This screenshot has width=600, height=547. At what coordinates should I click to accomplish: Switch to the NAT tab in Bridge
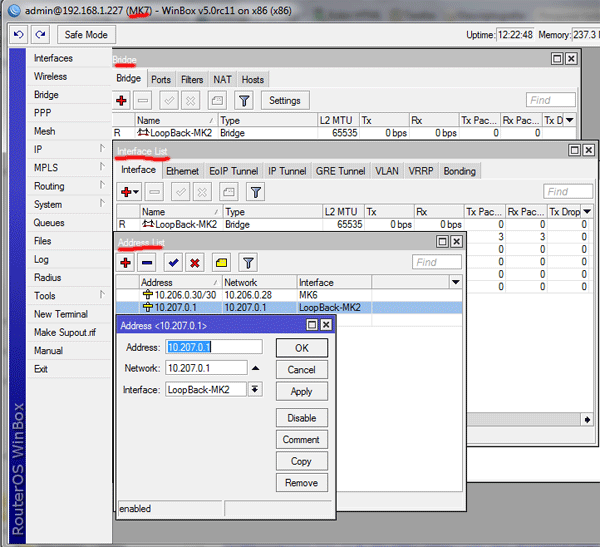pyautogui.click(x=222, y=80)
